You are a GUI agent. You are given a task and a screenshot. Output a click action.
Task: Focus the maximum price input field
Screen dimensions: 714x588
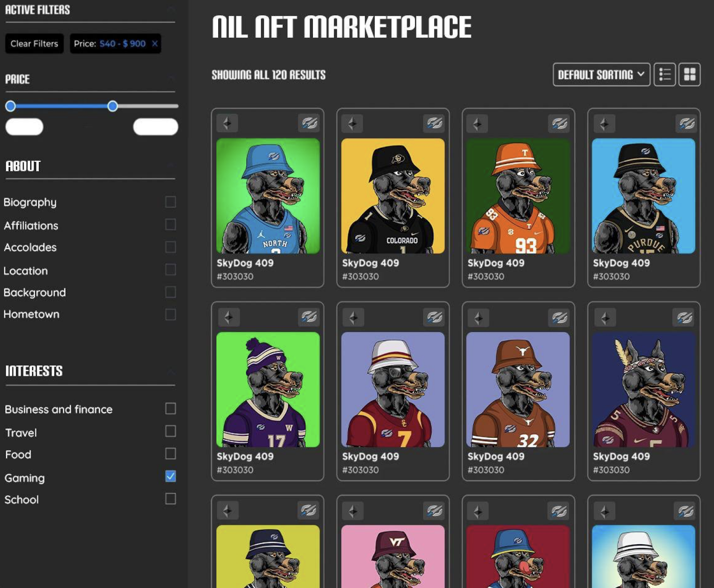click(x=156, y=127)
